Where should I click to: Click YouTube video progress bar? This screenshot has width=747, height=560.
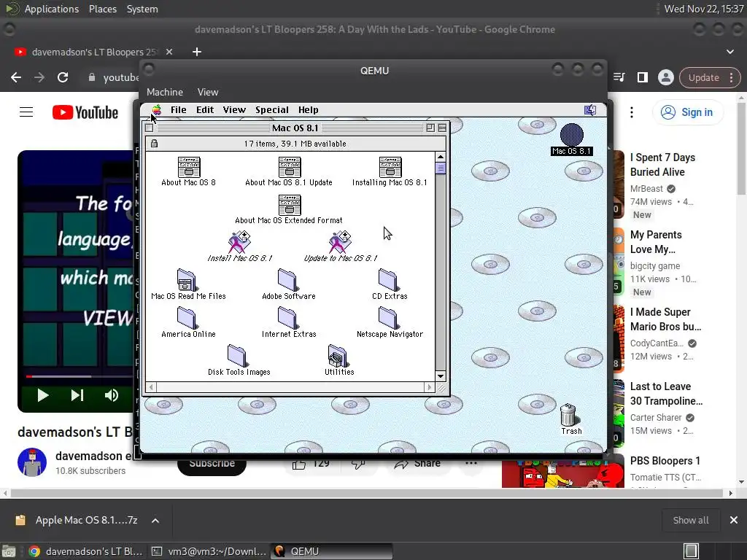click(79, 376)
